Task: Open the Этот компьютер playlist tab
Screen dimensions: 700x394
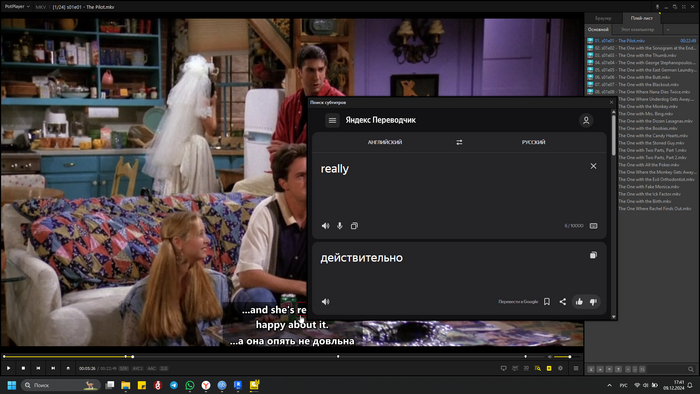Action: coord(637,29)
